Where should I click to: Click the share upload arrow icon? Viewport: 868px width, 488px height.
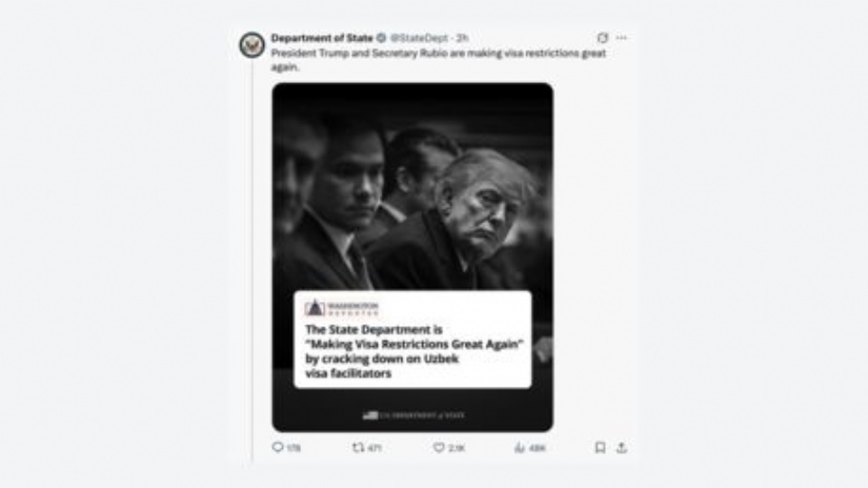622,447
